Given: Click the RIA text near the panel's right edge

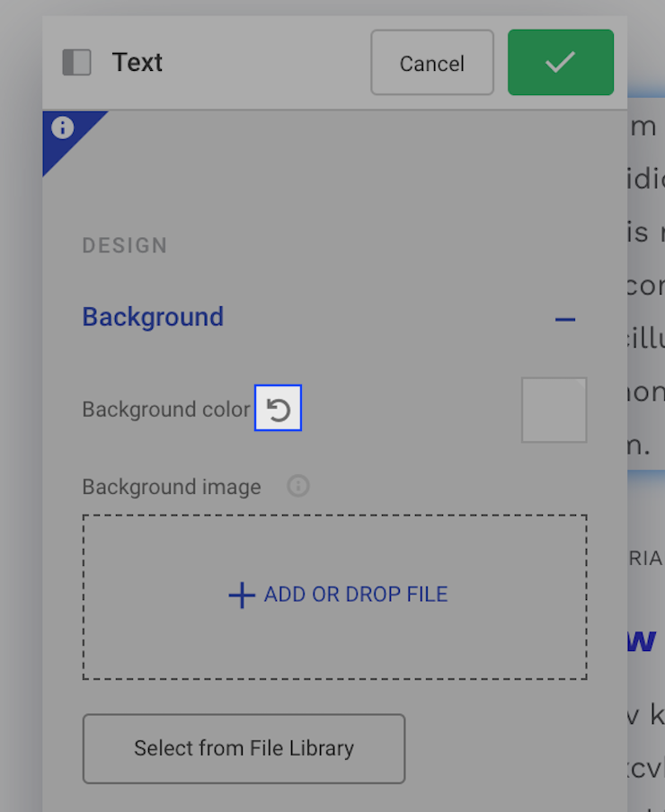Looking at the screenshot, I should [x=649, y=558].
